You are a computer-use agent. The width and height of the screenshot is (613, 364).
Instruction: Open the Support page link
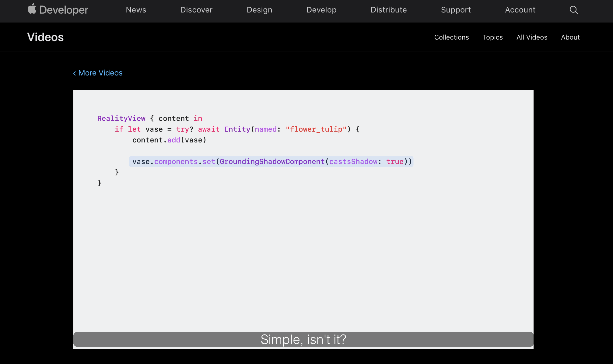pyautogui.click(x=456, y=10)
